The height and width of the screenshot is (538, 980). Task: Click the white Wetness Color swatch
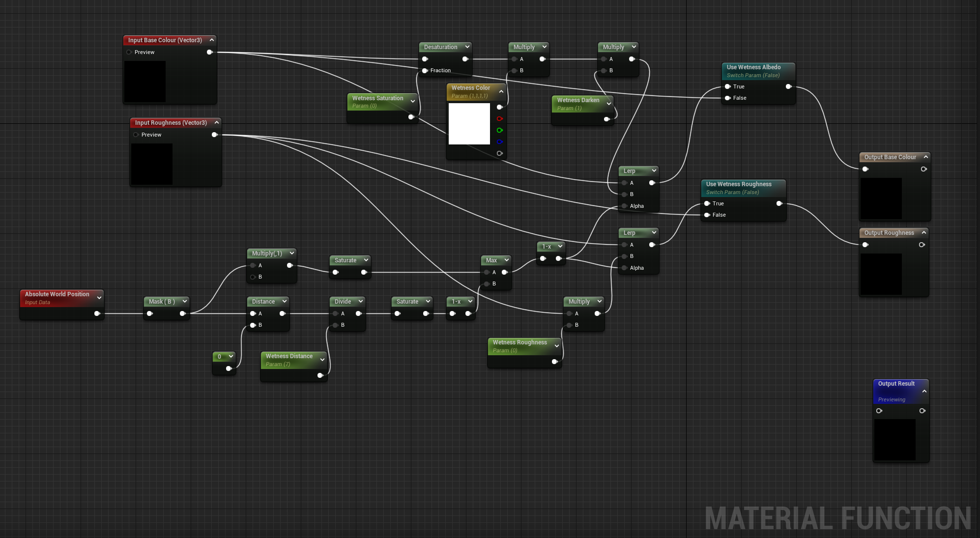[469, 124]
